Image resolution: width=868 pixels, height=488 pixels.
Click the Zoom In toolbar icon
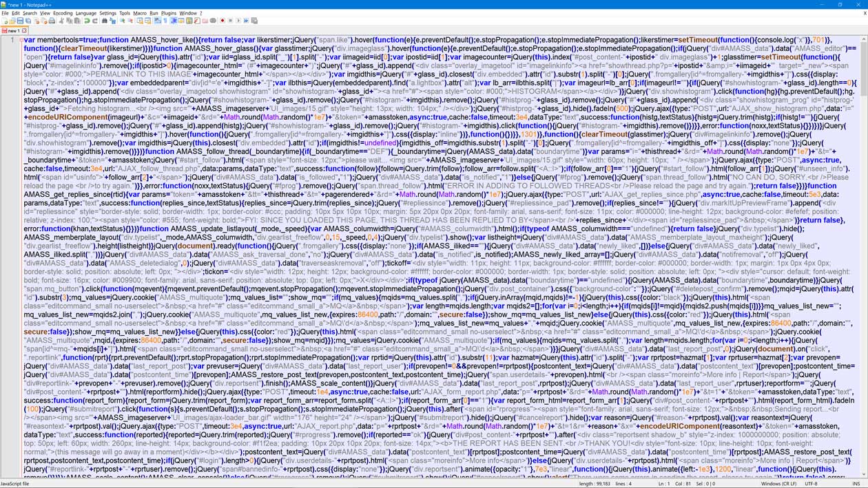(x=122, y=21)
